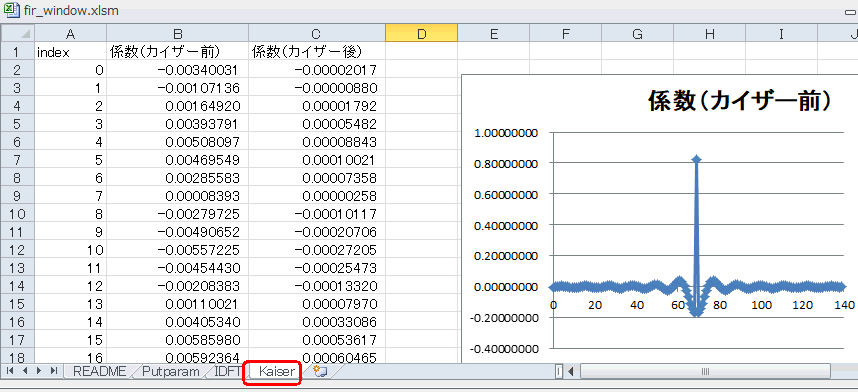Select the chart title 係数(カイザー前)
Screen dimensions: 858x392
click(740, 101)
